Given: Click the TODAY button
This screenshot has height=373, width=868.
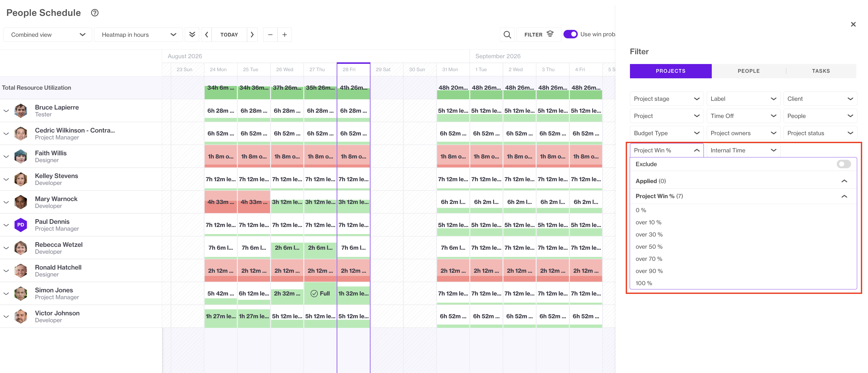Looking at the screenshot, I should (229, 35).
